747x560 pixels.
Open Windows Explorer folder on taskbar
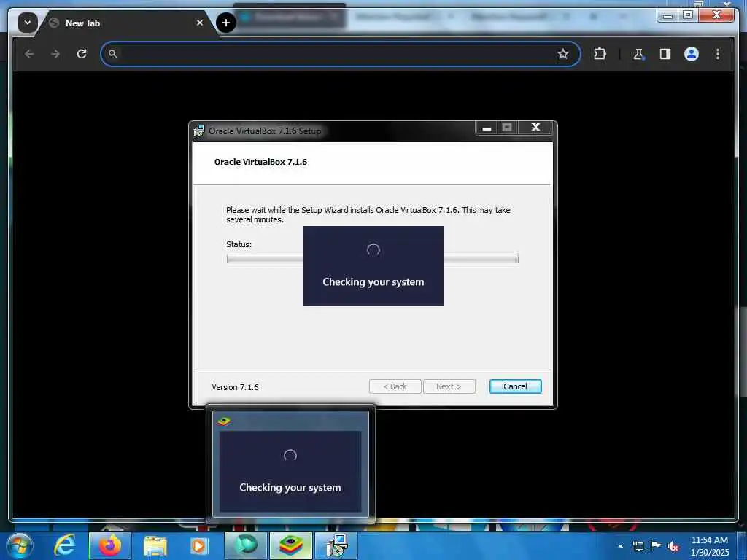pyautogui.click(x=155, y=547)
